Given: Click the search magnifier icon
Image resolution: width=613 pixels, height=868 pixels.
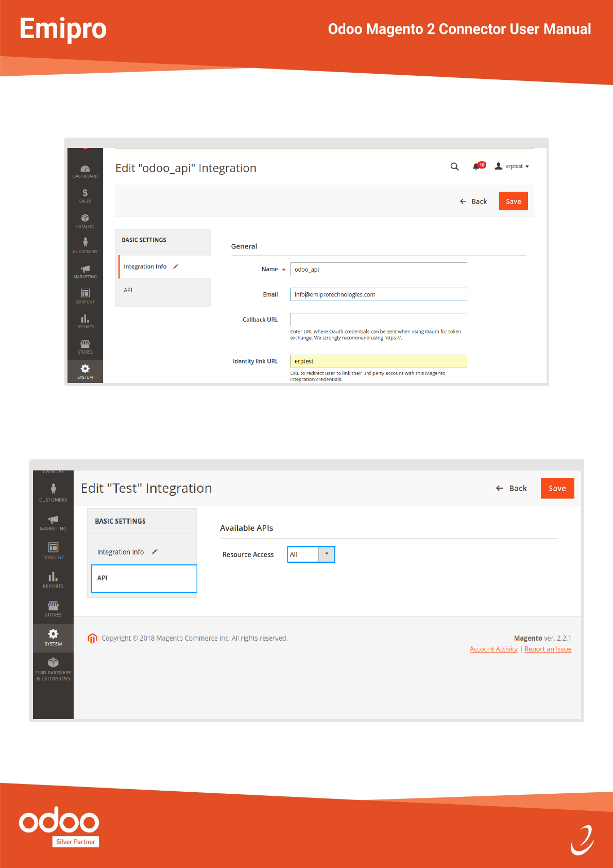Looking at the screenshot, I should [454, 166].
